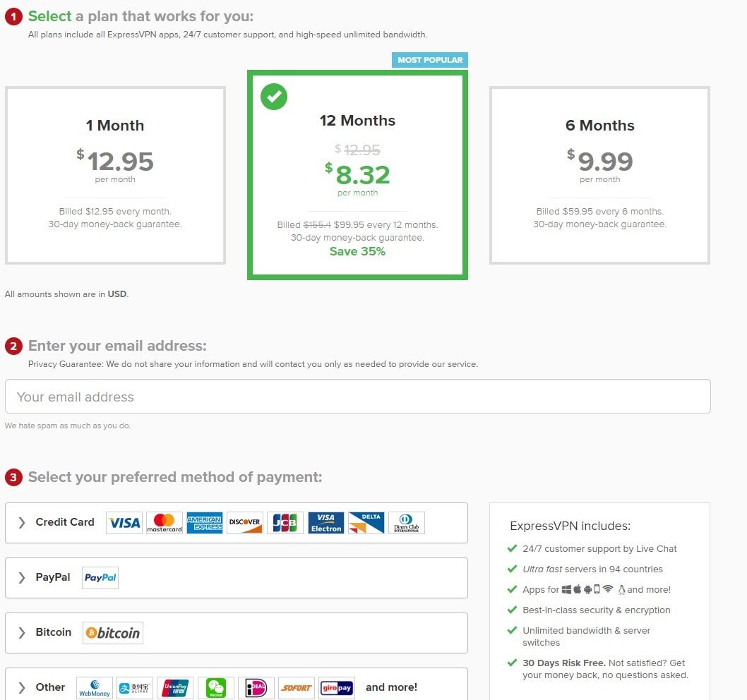
Task: Click the UnionPay logo
Action: pos(175,688)
